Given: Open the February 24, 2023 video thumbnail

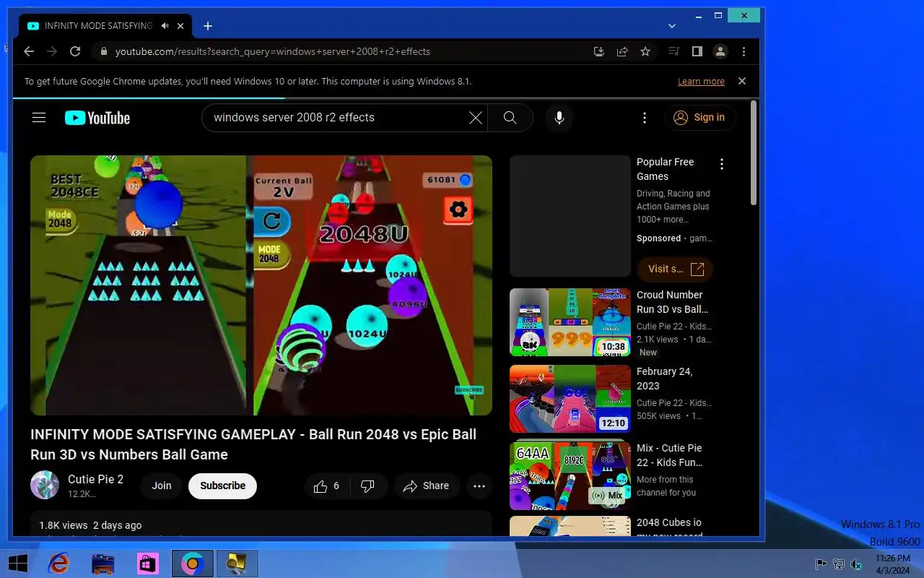Looking at the screenshot, I should 570,399.
